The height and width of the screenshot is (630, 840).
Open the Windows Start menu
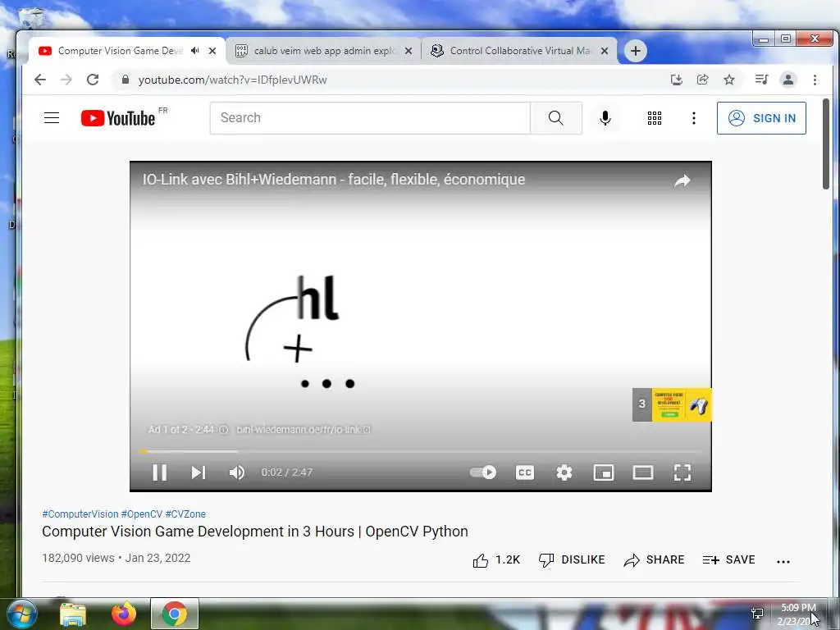pyautogui.click(x=21, y=614)
